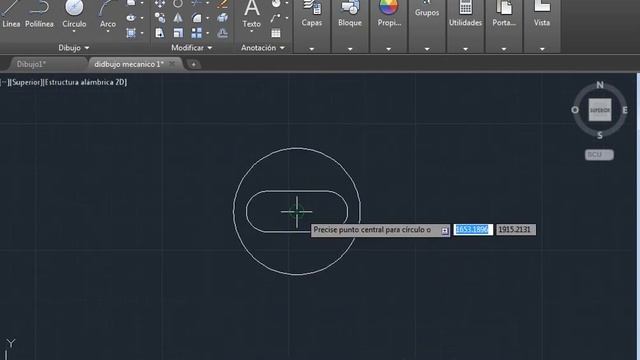Screen dimensions: 640x360
Task: Select the Fillet tool
Action: click(x=196, y=18)
